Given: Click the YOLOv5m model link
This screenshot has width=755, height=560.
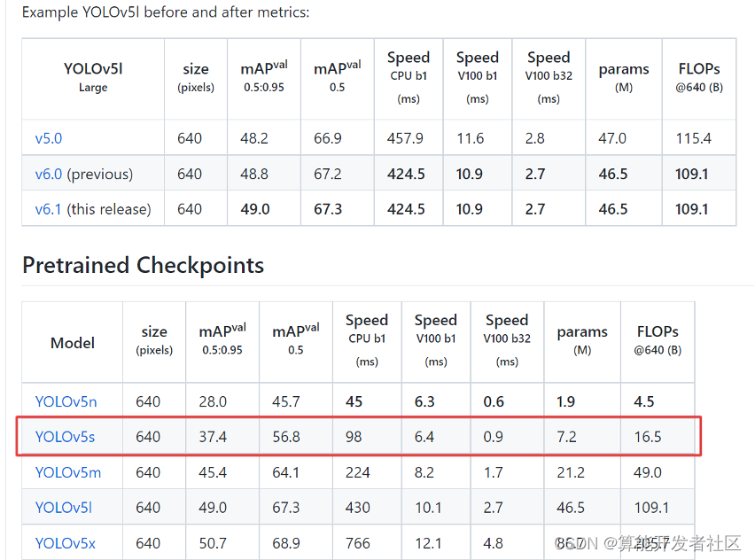Looking at the screenshot, I should (x=67, y=472).
